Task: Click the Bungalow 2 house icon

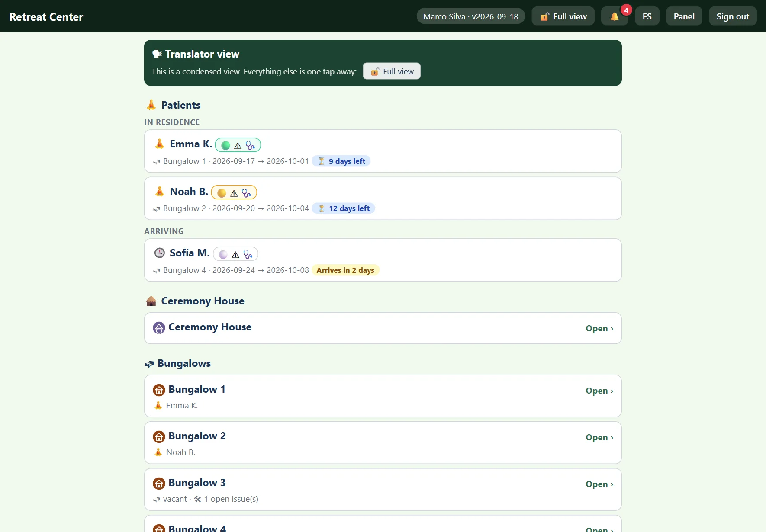Action: (x=159, y=437)
